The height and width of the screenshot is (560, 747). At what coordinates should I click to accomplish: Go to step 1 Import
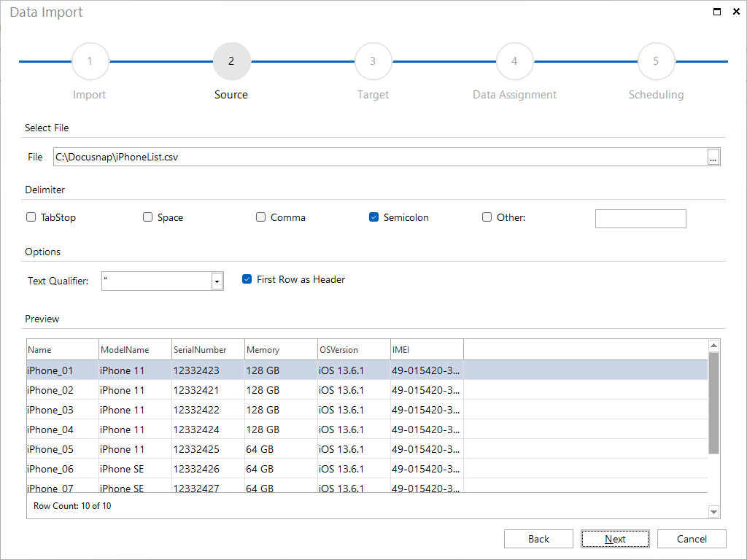coord(90,61)
